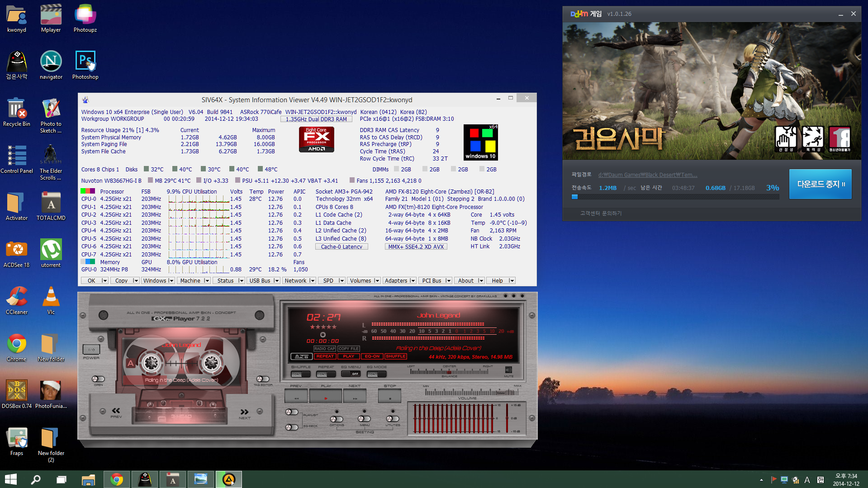Expand the dropdown arrow beside Volumes in SIV
The width and height of the screenshot is (868, 488).
[377, 281]
